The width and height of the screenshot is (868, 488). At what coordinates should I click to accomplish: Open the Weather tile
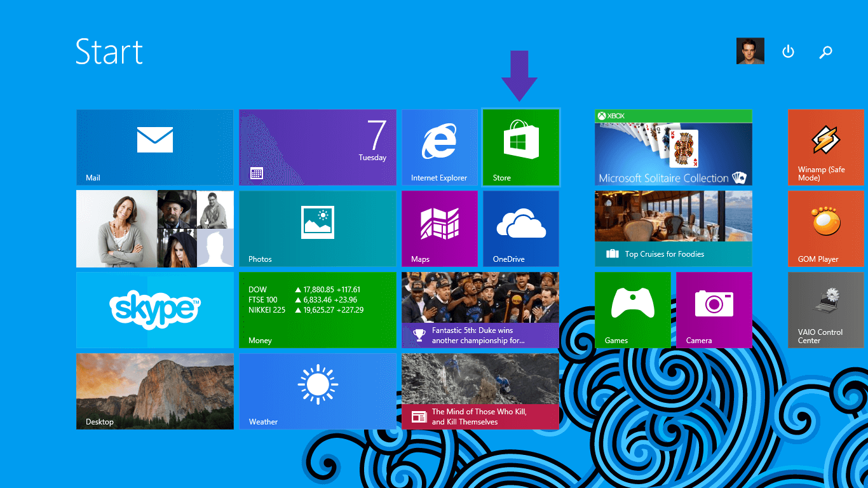point(318,391)
